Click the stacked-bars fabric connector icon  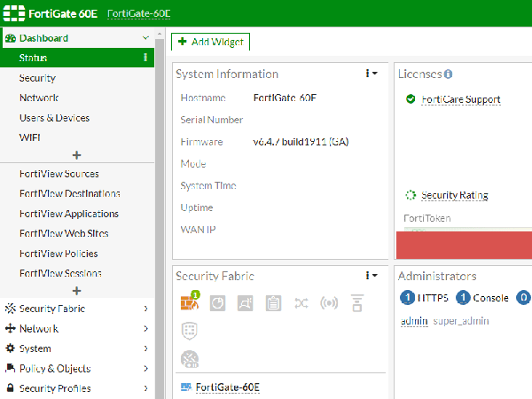357,303
